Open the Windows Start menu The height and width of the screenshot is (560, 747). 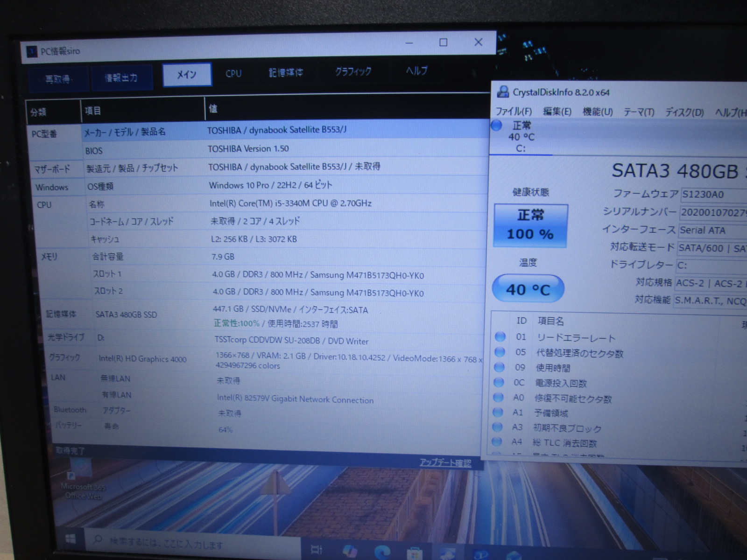click(70, 539)
